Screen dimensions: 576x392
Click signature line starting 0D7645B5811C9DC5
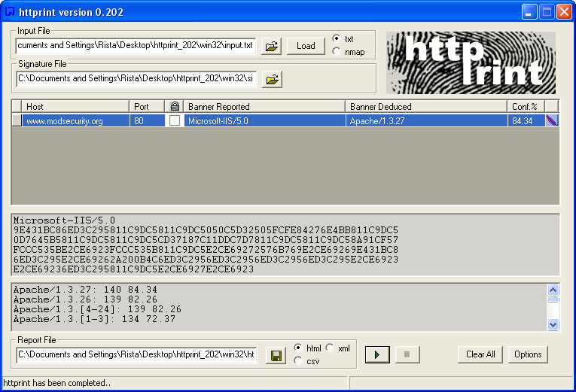click(x=206, y=240)
